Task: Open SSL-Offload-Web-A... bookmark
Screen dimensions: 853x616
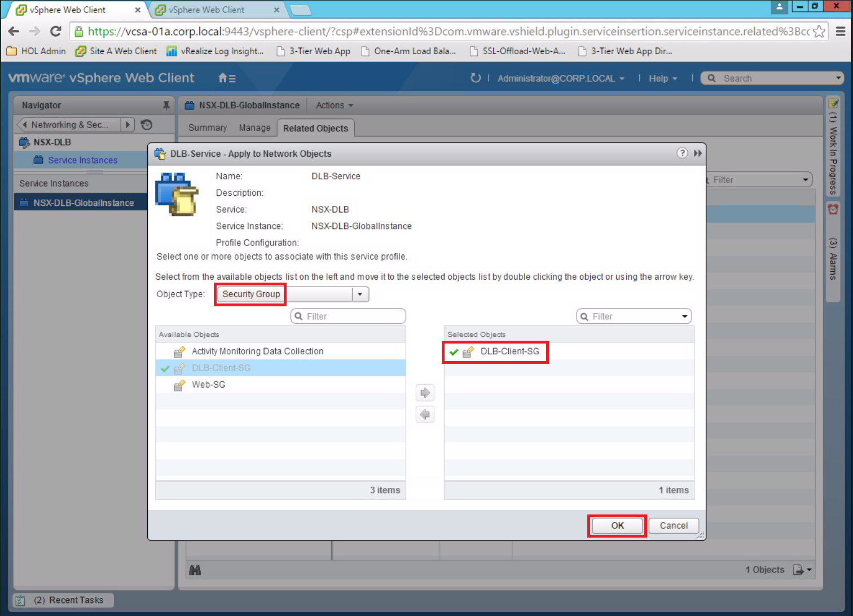Action: tap(517, 51)
